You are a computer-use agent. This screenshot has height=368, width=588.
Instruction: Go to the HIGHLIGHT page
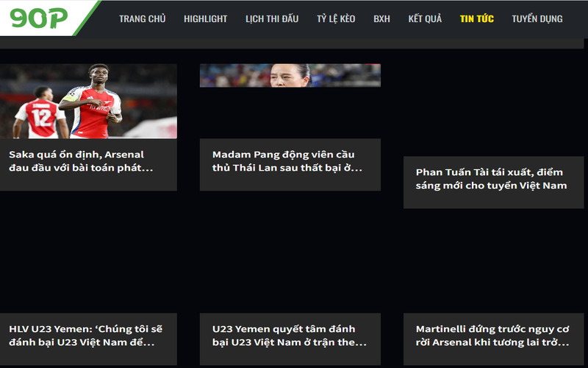click(206, 19)
